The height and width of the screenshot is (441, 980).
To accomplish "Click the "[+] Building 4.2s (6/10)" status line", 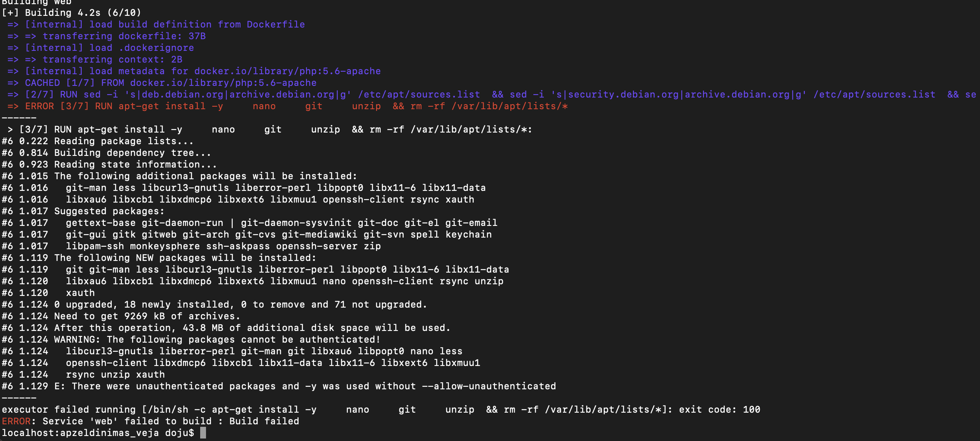I will 71,13.
